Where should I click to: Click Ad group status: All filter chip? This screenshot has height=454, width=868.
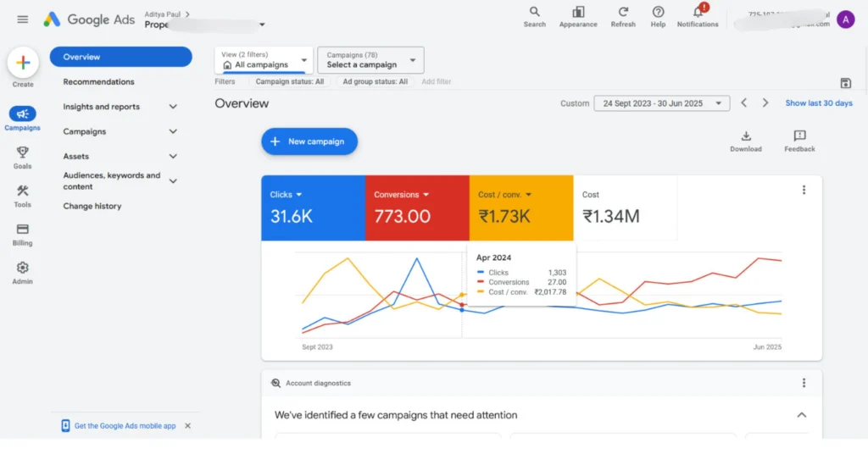coord(375,82)
